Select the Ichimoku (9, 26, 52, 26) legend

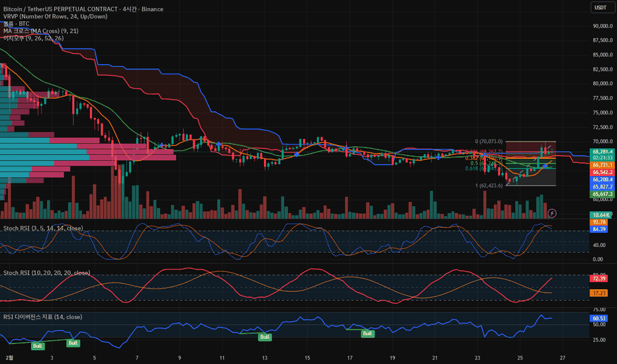pos(34,38)
